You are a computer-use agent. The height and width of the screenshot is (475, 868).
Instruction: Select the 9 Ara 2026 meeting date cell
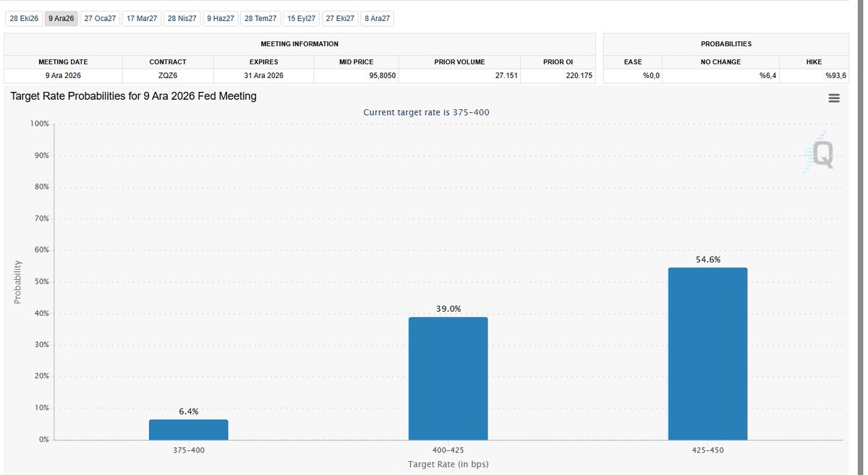[x=63, y=76]
